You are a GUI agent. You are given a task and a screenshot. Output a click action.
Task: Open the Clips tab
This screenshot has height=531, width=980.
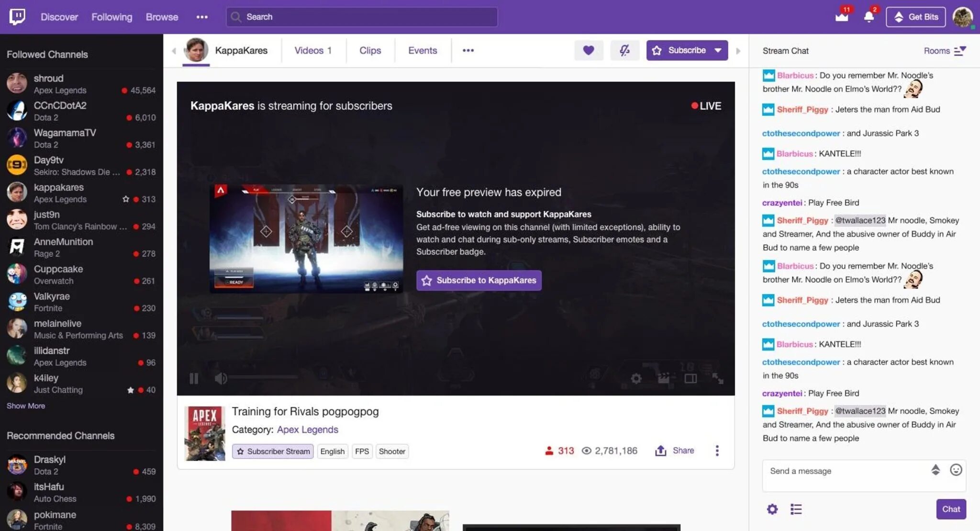[x=370, y=50]
